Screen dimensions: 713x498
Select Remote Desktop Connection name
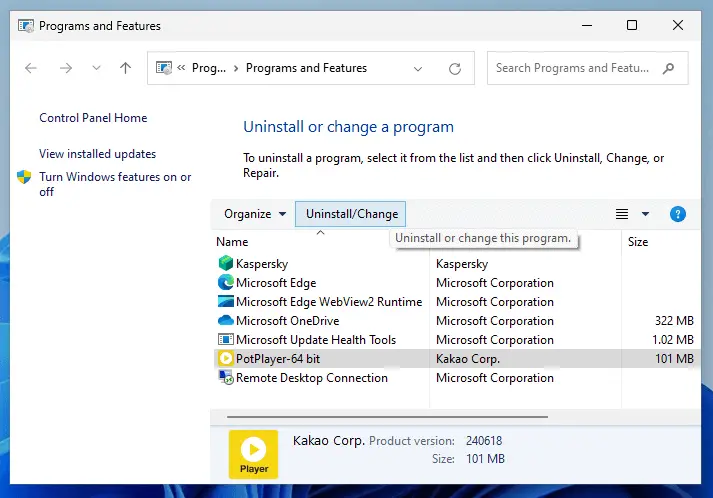(311, 378)
